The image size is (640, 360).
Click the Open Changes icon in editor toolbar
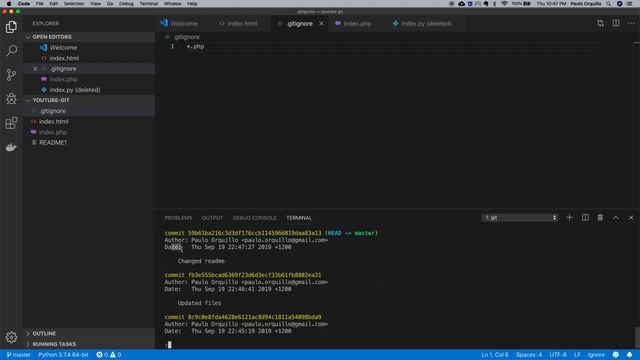click(600, 23)
